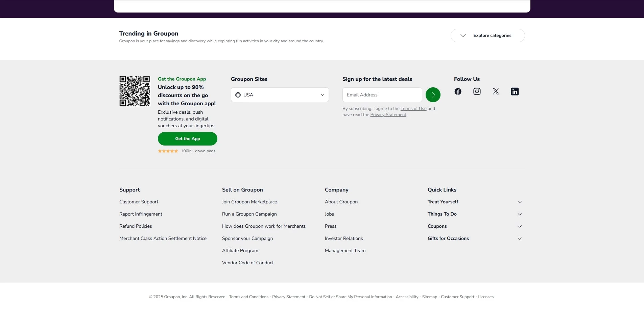The height and width of the screenshot is (311, 644).
Task: Expand the Explore categories section
Action: pyautogui.click(x=487, y=36)
